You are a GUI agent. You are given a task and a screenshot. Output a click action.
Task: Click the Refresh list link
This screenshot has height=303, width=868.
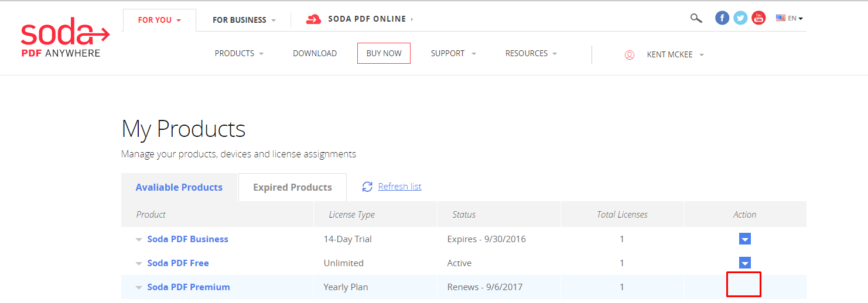click(399, 187)
